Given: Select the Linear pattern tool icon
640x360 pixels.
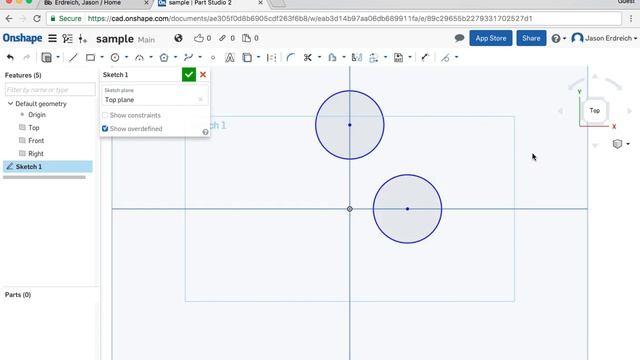Looking at the screenshot, I should 373,58.
